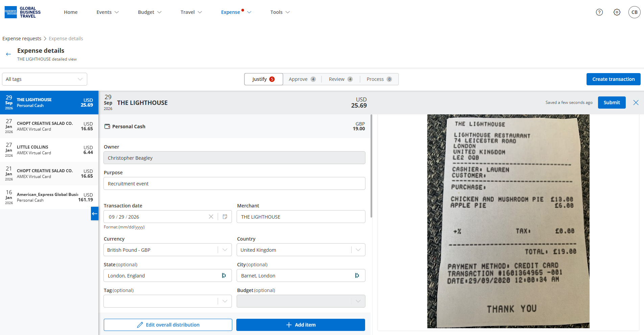Click the Owner field Christopher Beagley
Image resolution: width=644 pixels, height=335 pixels.
point(234,158)
